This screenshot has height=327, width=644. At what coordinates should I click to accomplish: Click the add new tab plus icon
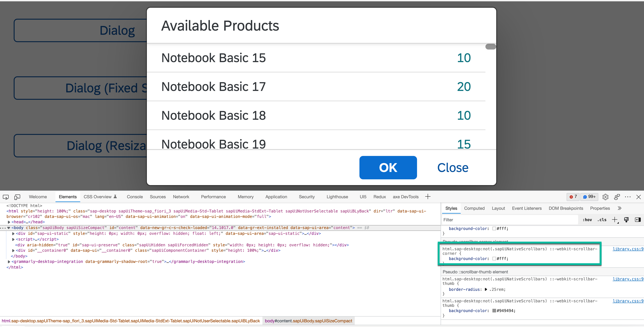[428, 197]
